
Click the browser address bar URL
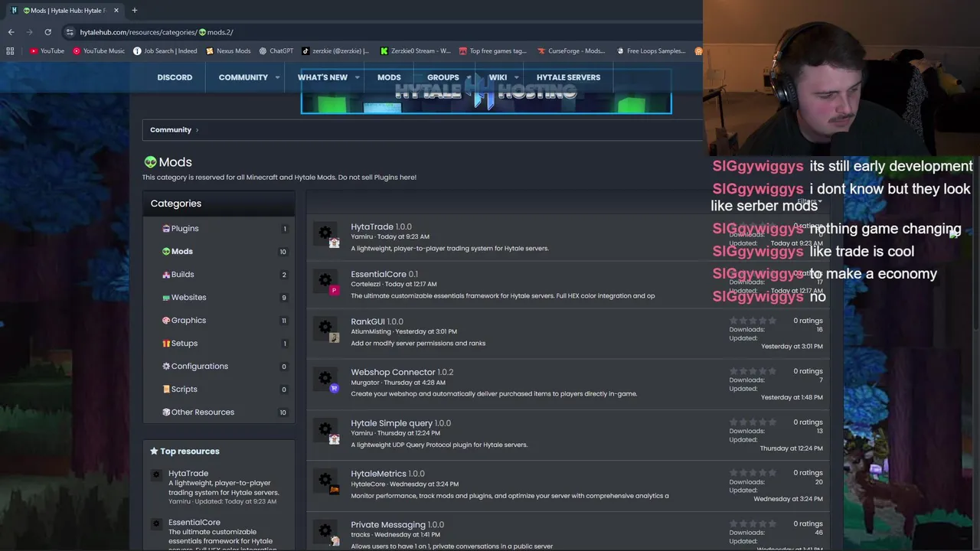[x=156, y=32]
